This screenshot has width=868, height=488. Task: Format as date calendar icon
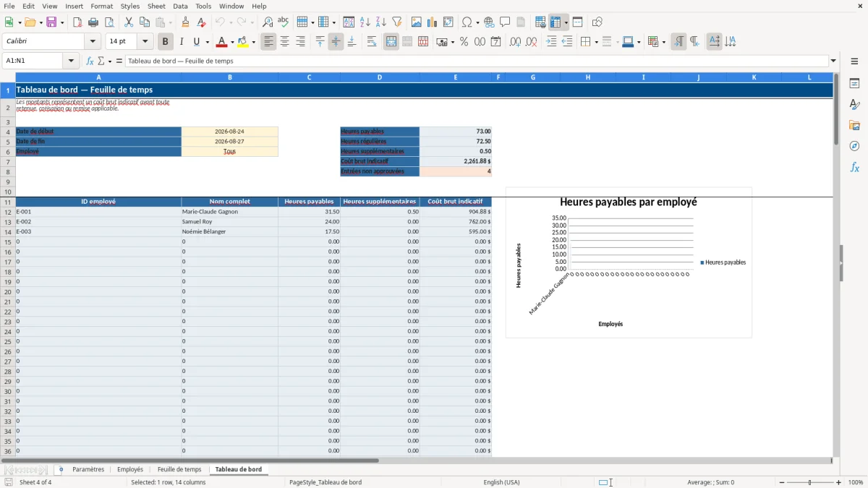[x=495, y=42]
